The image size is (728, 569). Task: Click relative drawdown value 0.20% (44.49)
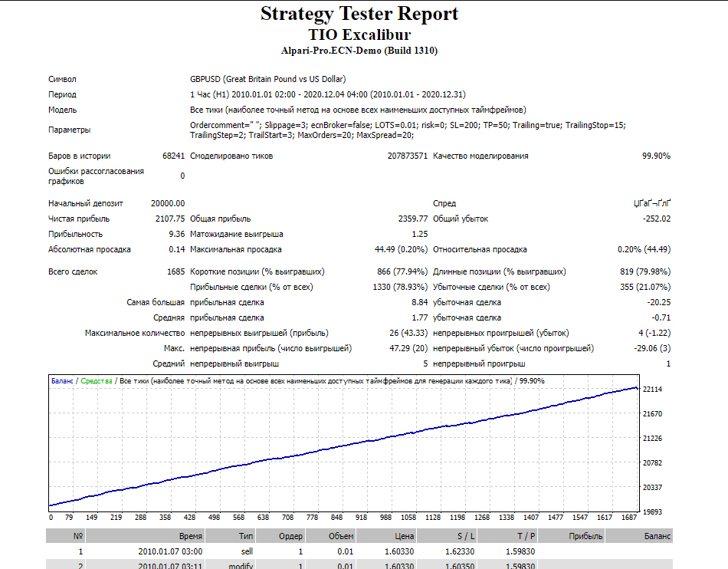point(644,249)
